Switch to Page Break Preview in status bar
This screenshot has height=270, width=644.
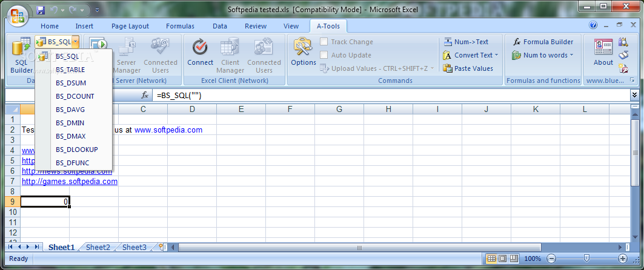(513, 259)
